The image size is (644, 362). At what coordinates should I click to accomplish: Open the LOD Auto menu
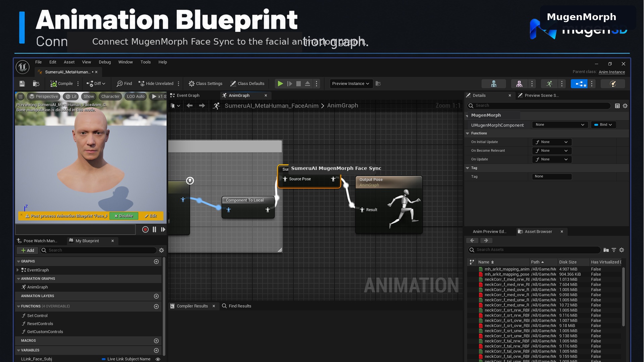(136, 97)
